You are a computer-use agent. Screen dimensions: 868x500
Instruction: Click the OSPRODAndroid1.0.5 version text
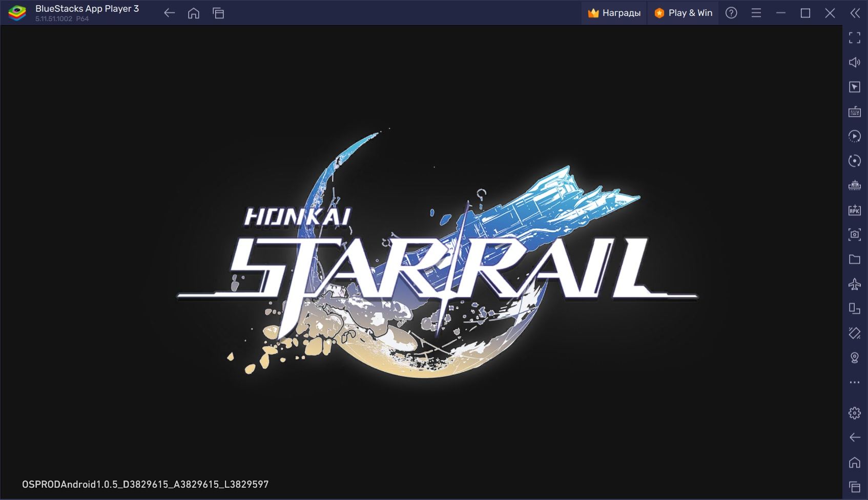tap(145, 484)
